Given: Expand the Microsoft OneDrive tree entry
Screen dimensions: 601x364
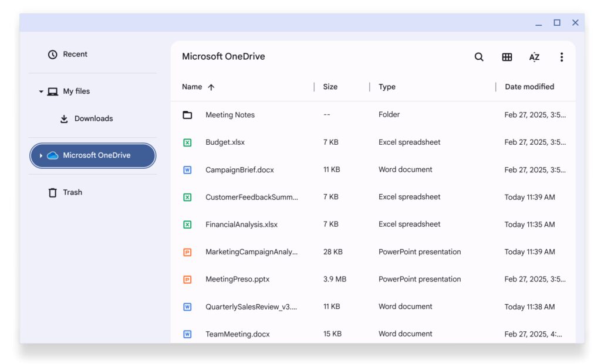Looking at the screenshot, I should 41,155.
